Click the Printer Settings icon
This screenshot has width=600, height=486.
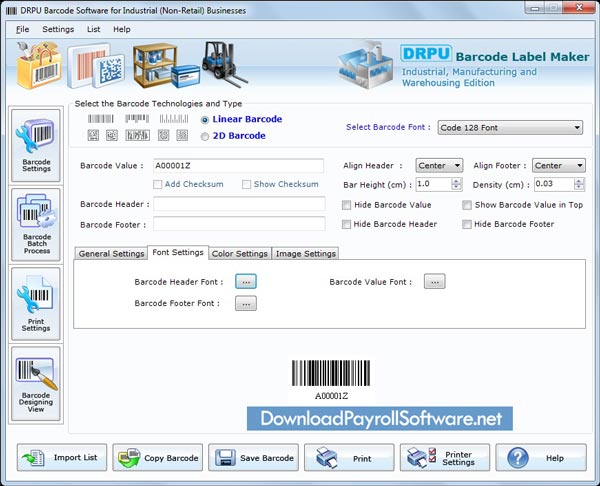pos(421,457)
